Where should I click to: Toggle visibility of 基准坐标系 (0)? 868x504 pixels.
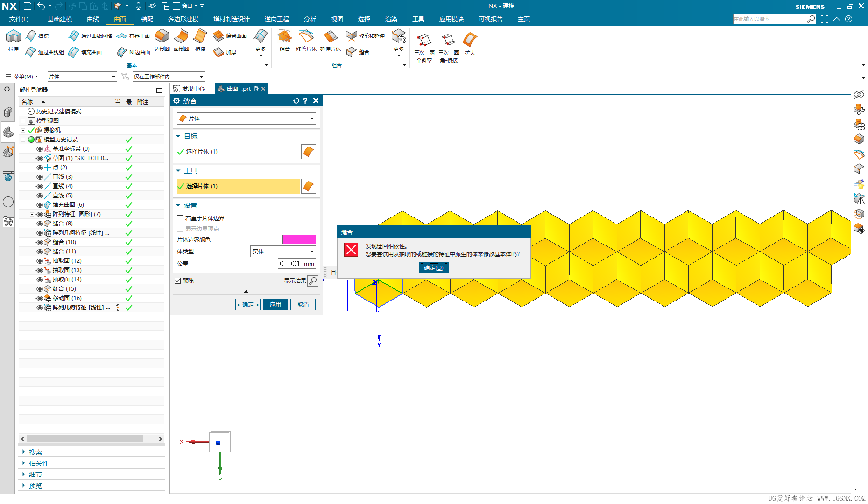[x=40, y=149]
